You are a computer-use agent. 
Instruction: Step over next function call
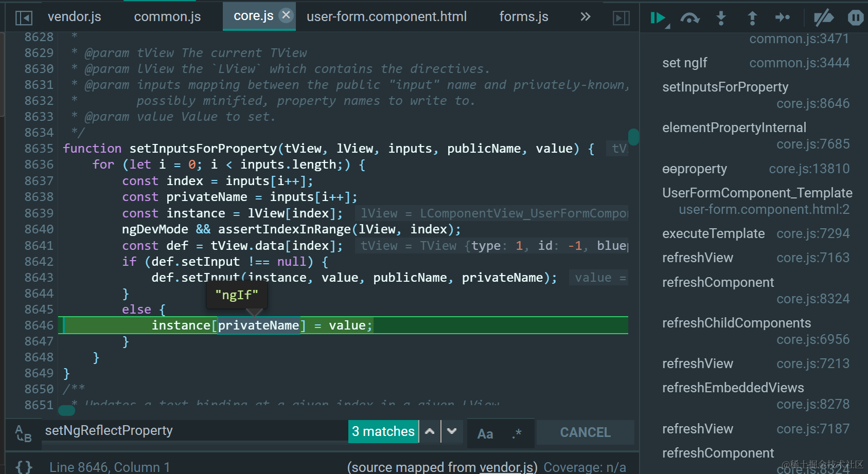click(x=689, y=19)
